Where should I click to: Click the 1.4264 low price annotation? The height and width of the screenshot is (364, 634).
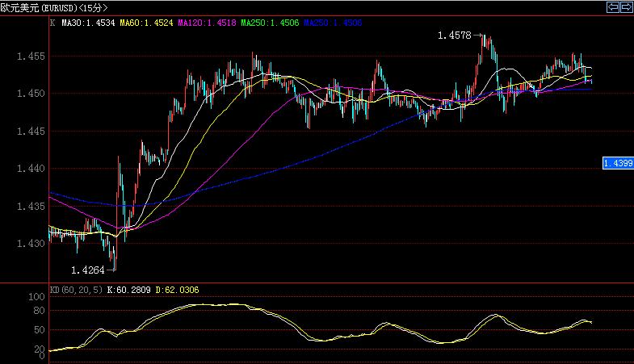pyautogui.click(x=88, y=270)
